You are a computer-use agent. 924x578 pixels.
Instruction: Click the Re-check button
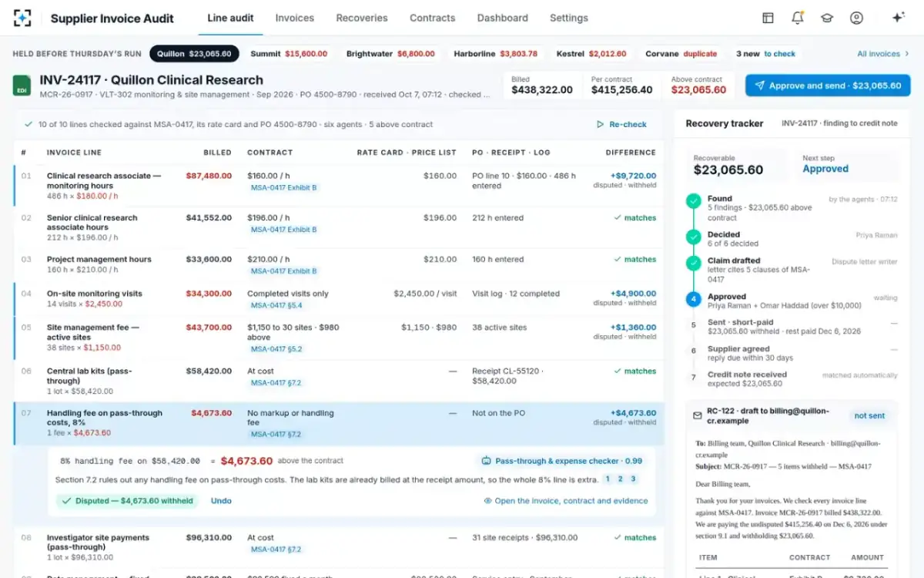coord(621,124)
